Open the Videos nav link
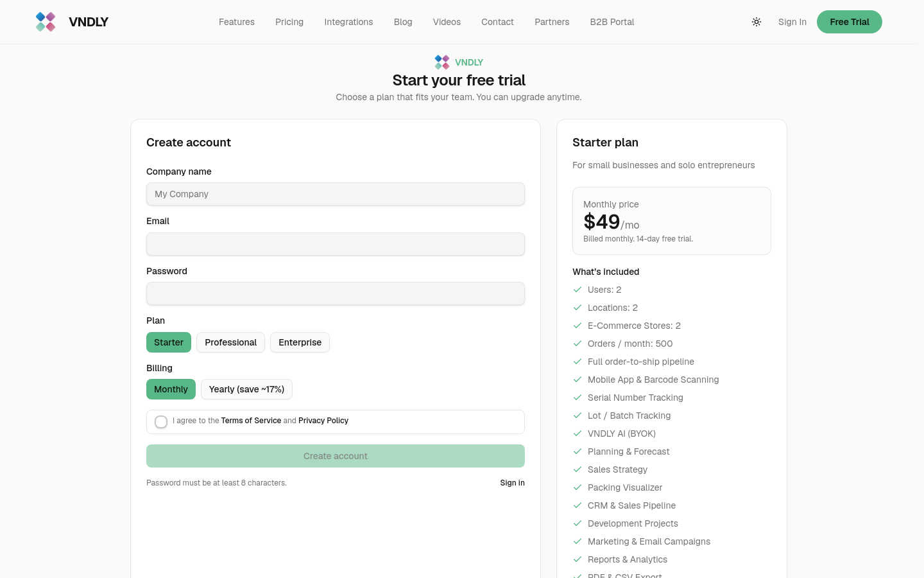 pyautogui.click(x=447, y=22)
